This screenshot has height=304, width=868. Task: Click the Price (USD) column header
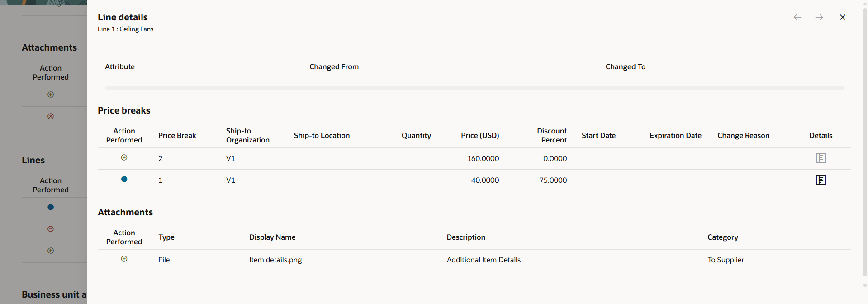480,135
